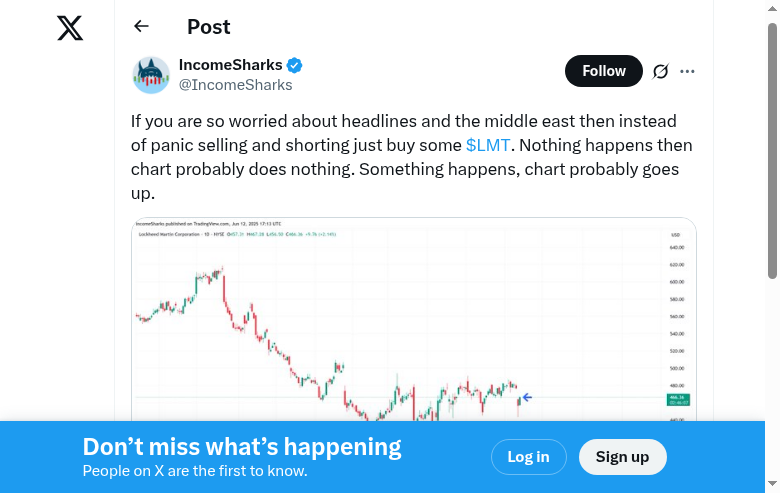This screenshot has width=780, height=493.
Task: Click the vertical scrollbar thumb
Action: (772, 150)
